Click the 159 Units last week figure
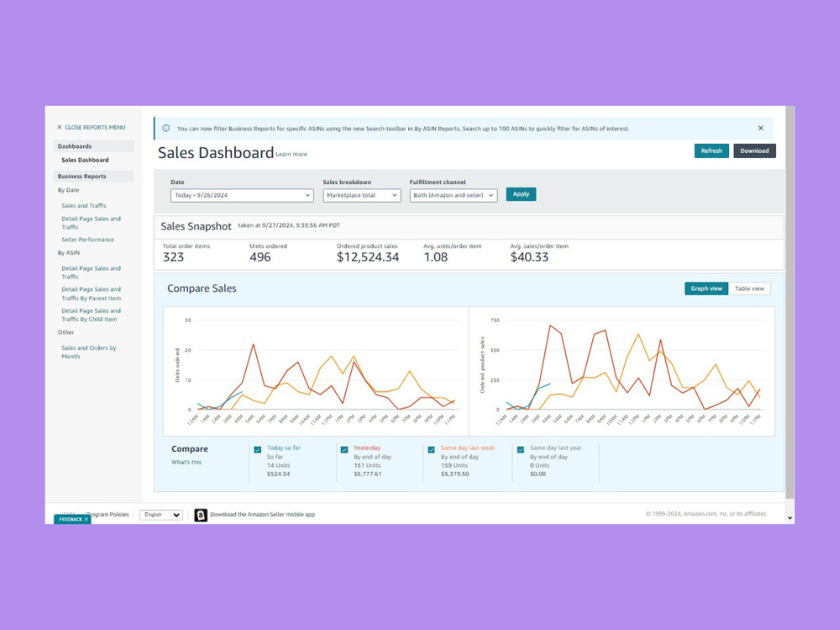840x630 pixels. point(454,465)
